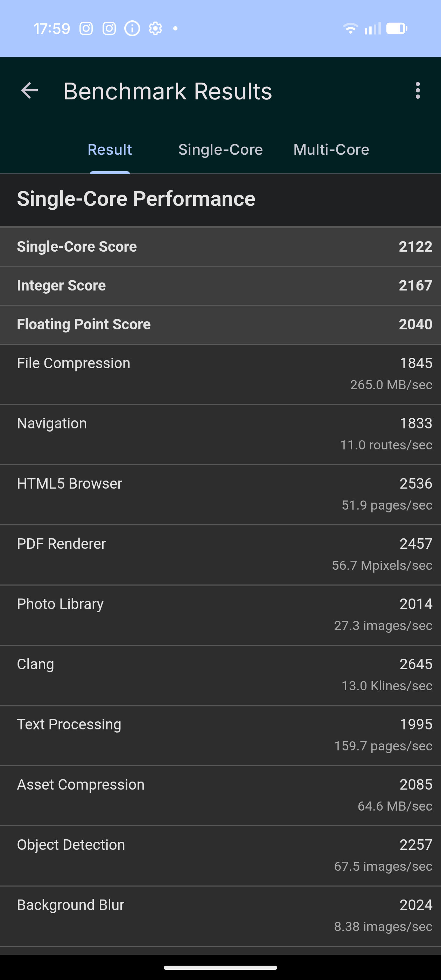The image size is (441, 980).
Task: Tap the Wi-Fi status icon
Action: pyautogui.click(x=350, y=29)
